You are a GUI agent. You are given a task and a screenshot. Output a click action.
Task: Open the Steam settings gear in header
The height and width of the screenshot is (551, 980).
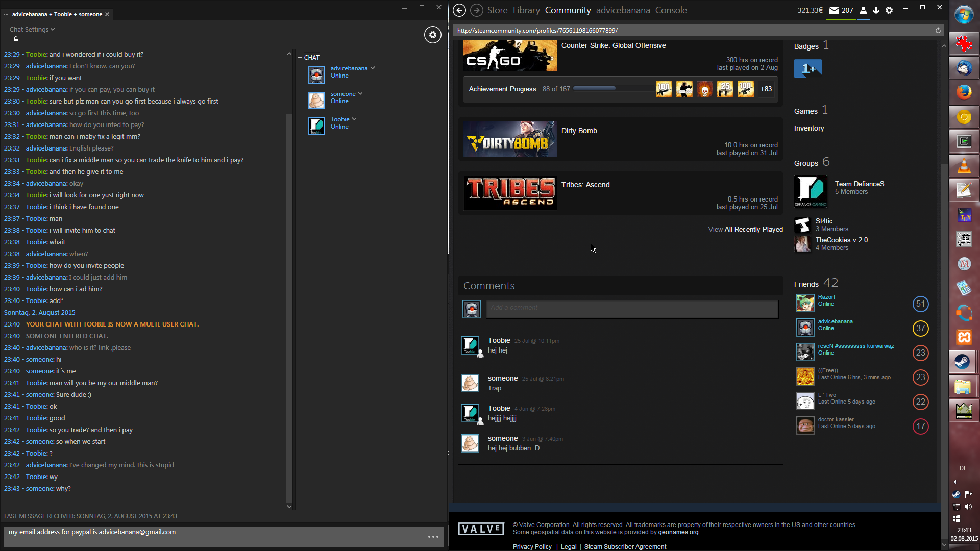[x=889, y=10]
